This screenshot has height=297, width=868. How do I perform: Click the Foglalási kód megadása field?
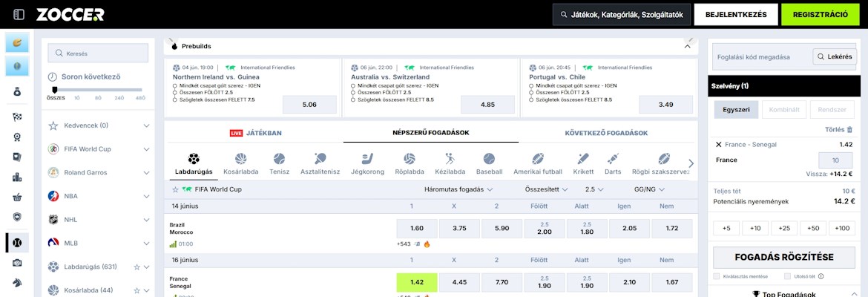[x=763, y=56]
